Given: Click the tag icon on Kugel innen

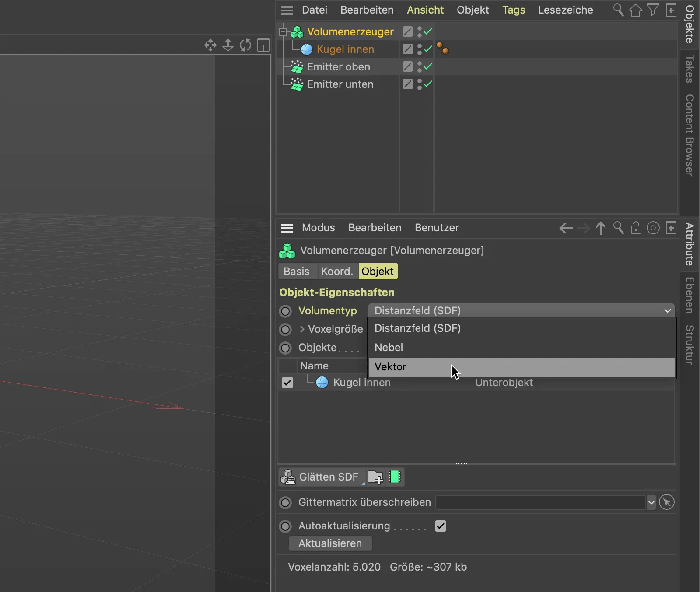Looking at the screenshot, I should [x=443, y=49].
